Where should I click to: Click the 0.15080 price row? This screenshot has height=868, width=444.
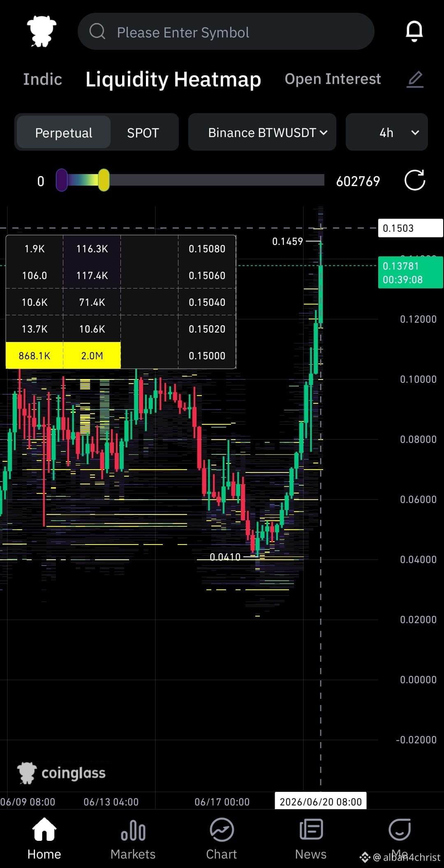coord(121,249)
